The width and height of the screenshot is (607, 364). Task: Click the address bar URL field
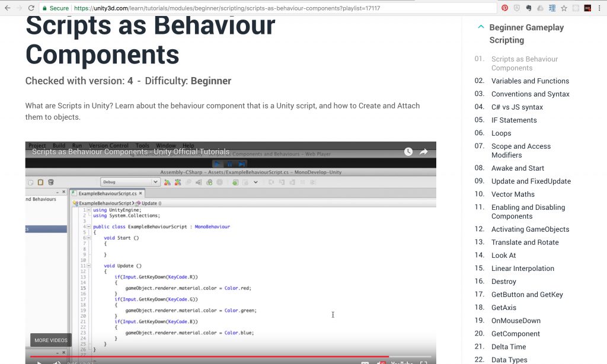pyautogui.click(x=267, y=8)
